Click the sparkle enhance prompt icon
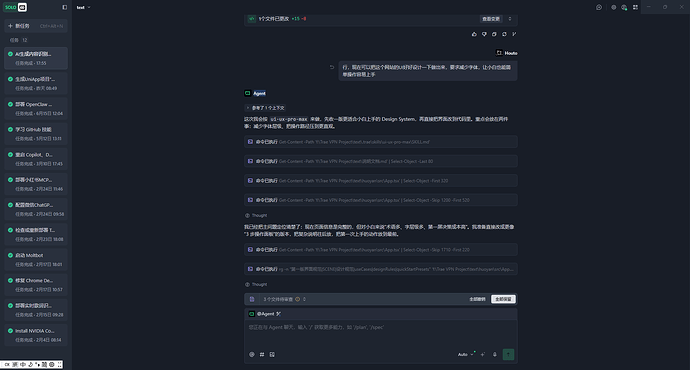Image resolution: width=690 pixels, height=370 pixels. click(483, 354)
